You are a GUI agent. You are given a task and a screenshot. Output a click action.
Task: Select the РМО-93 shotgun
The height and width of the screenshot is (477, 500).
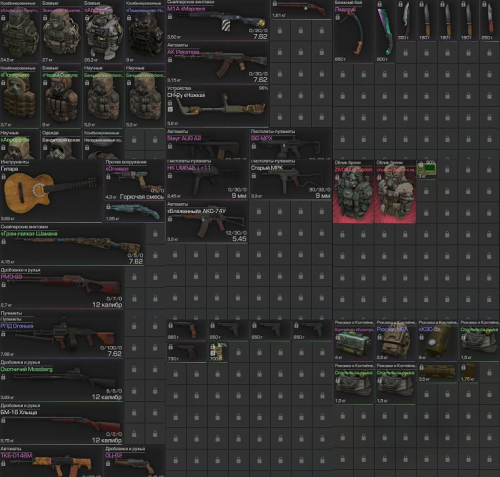pos(62,288)
